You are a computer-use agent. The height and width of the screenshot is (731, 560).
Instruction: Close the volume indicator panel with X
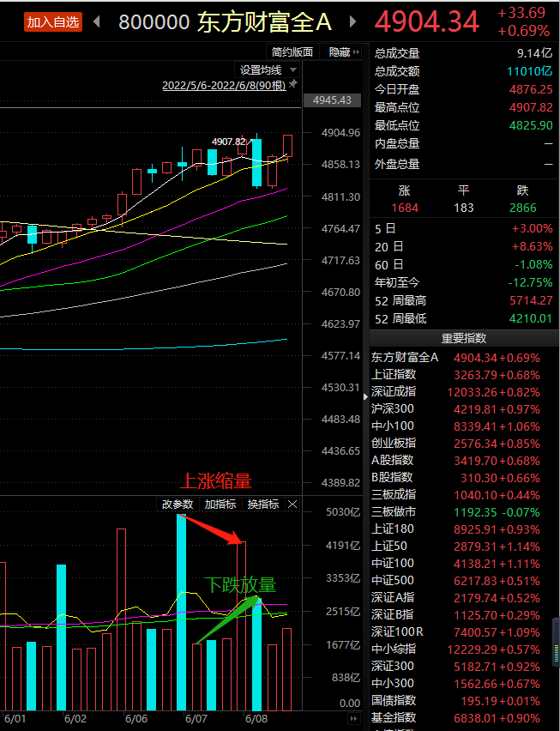[292, 504]
